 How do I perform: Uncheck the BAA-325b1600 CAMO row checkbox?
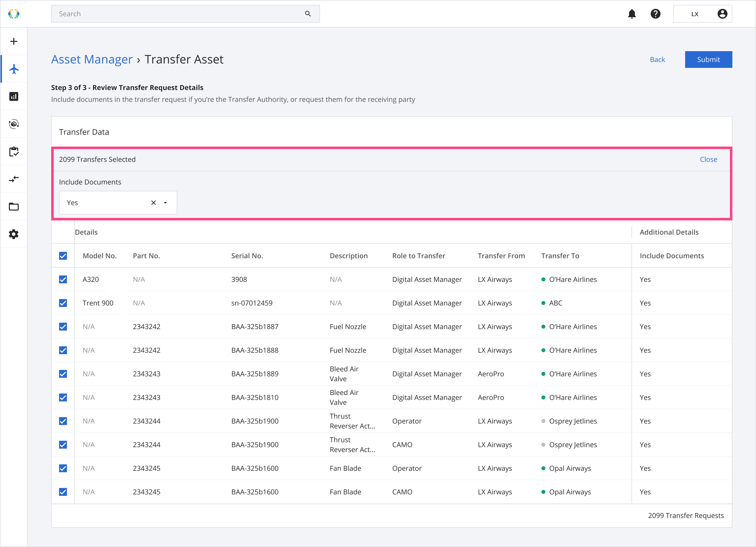[63, 492]
